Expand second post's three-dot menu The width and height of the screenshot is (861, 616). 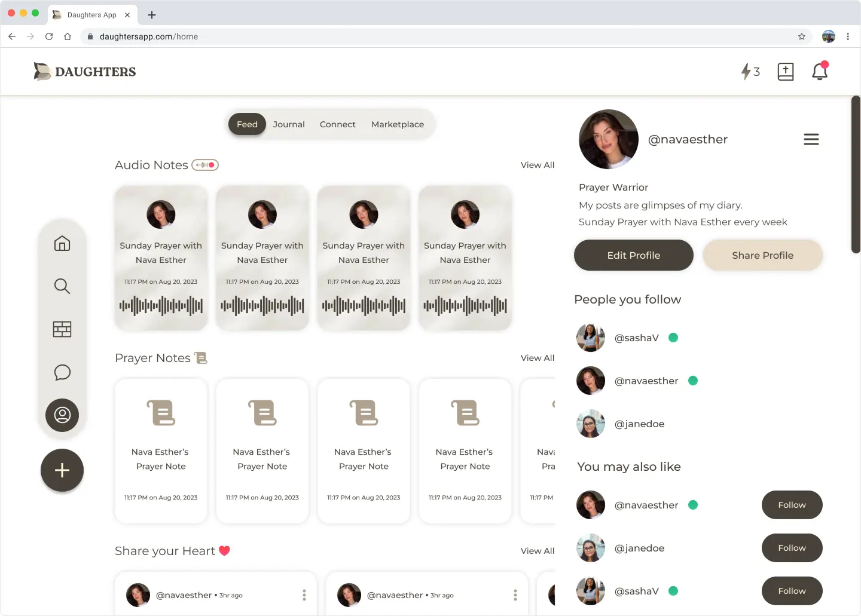coord(515,595)
